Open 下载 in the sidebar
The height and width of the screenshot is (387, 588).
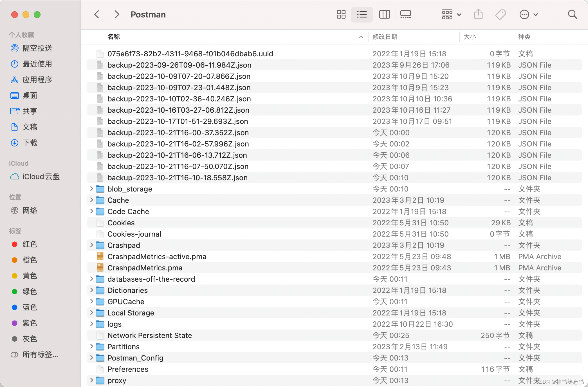(30, 143)
